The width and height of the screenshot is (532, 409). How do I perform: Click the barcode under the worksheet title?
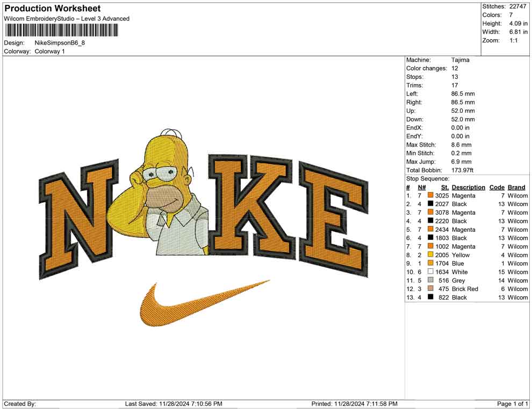pyautogui.click(x=61, y=31)
